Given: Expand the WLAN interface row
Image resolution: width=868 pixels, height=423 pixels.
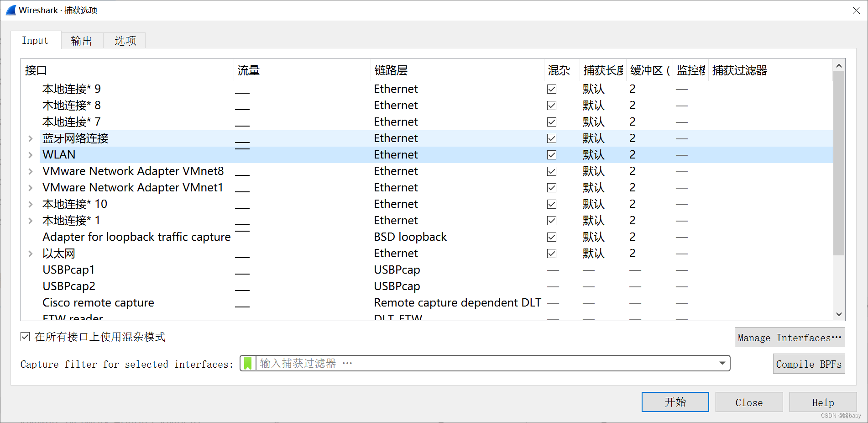Looking at the screenshot, I should [31, 155].
